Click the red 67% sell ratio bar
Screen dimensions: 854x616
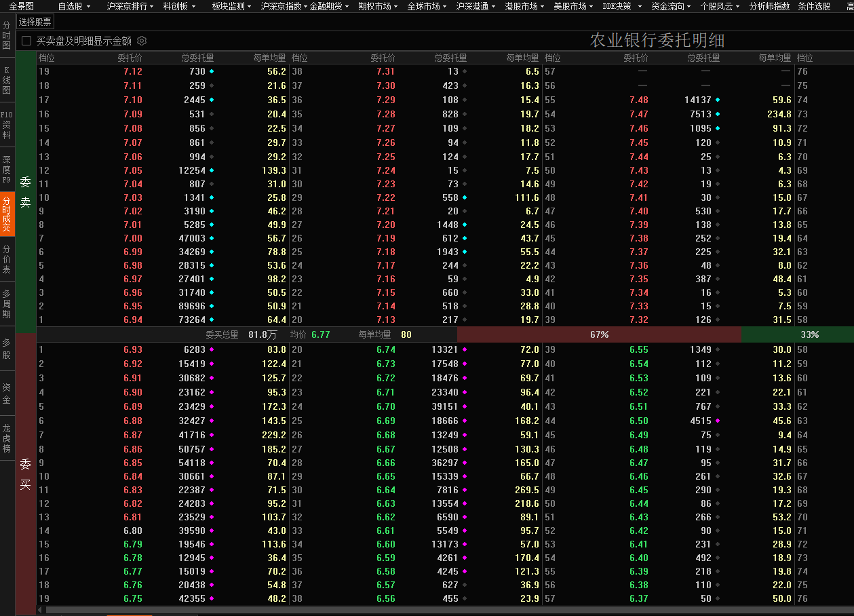click(x=599, y=334)
